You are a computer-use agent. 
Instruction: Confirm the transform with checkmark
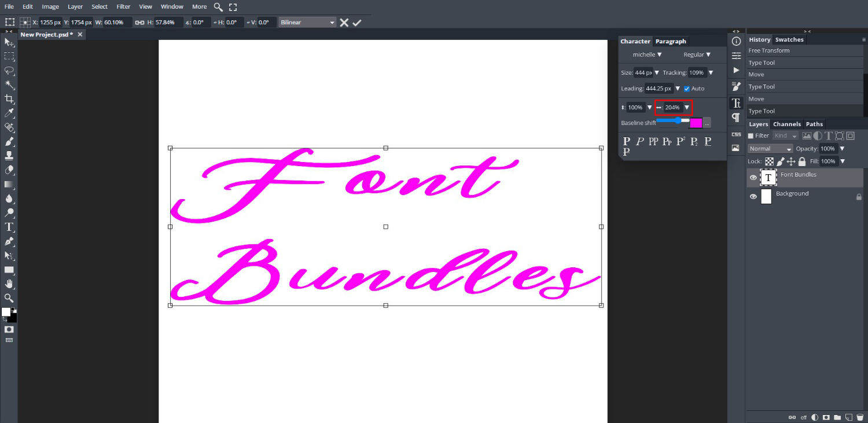(357, 23)
